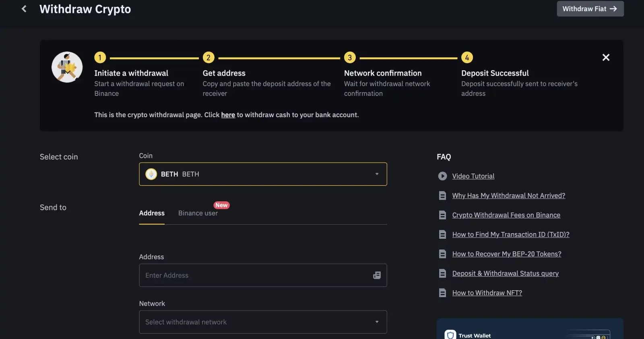Close the withdrawal steps banner
The height and width of the screenshot is (339, 644).
pyautogui.click(x=606, y=58)
